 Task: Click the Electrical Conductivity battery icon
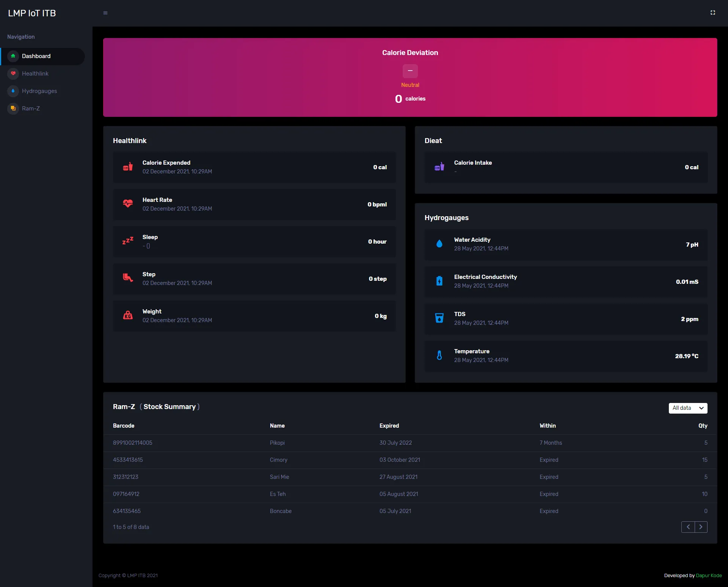[x=439, y=281]
